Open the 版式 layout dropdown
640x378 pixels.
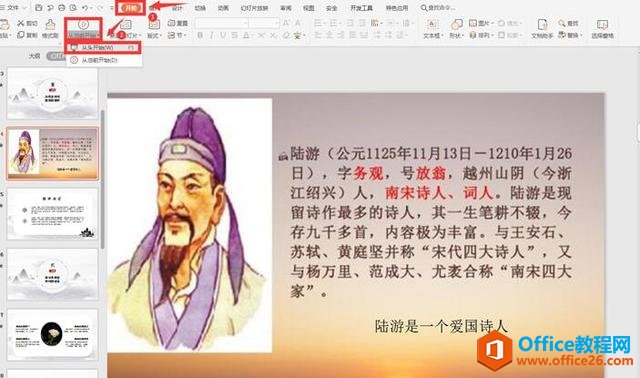click(x=155, y=36)
